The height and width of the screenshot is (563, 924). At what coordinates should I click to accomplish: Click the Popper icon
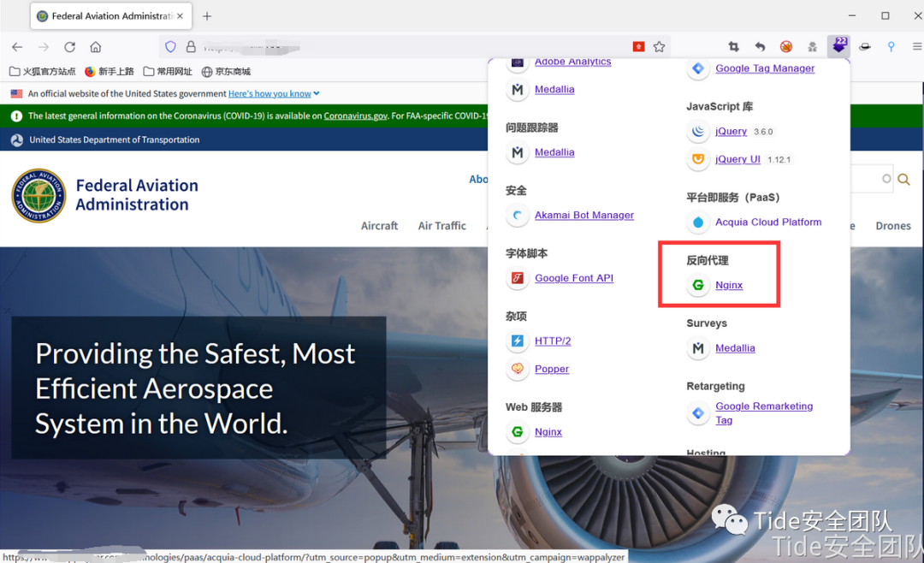tap(518, 369)
